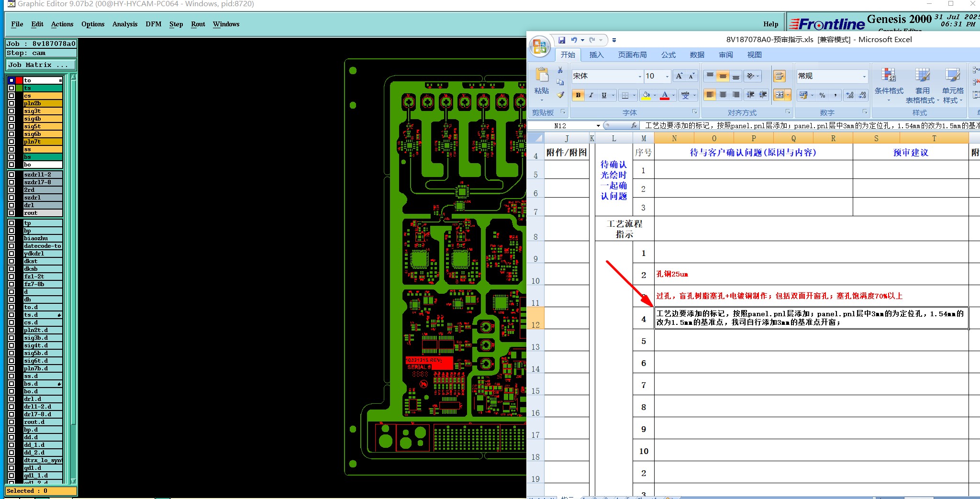980x499 pixels.
Task: Open Cell Styles (单元格样式)
Action: pos(953,85)
